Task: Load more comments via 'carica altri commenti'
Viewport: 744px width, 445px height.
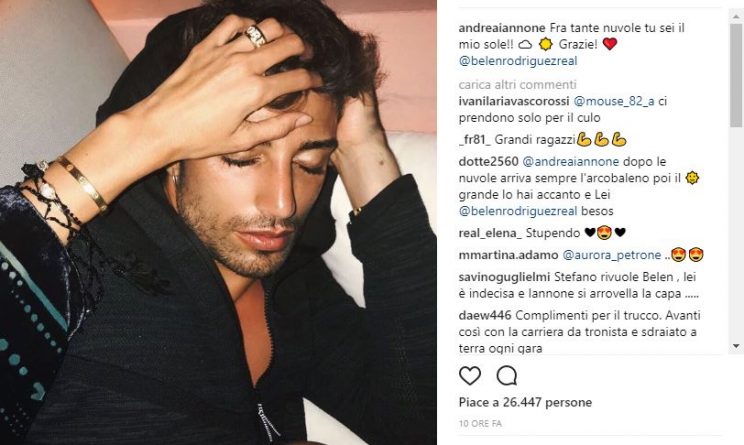Action: pyautogui.click(x=517, y=84)
